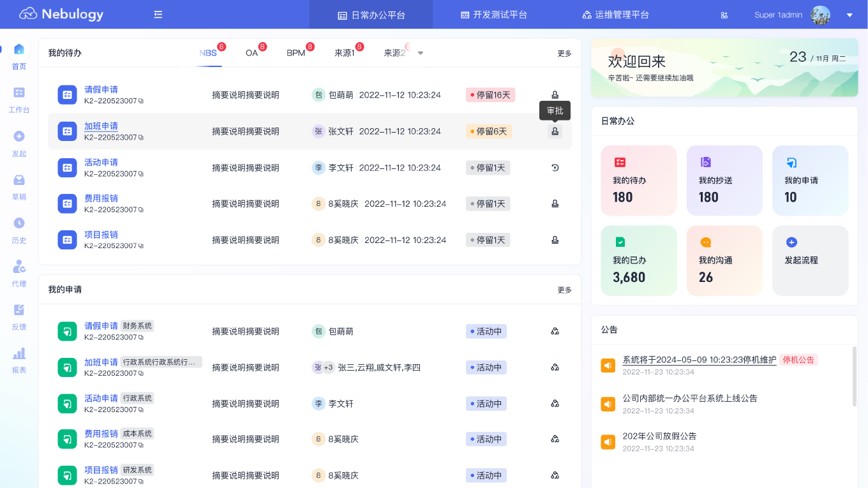
Task: Click the history icon for 活动申请 to-do row
Action: point(555,168)
